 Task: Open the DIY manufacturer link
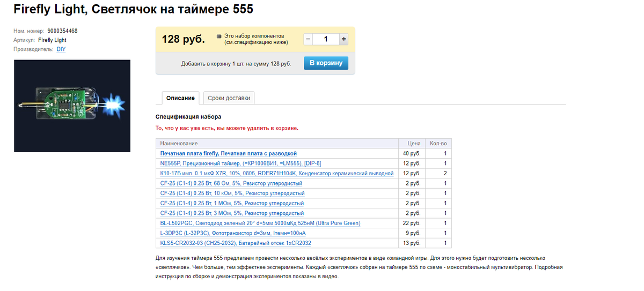[61, 49]
